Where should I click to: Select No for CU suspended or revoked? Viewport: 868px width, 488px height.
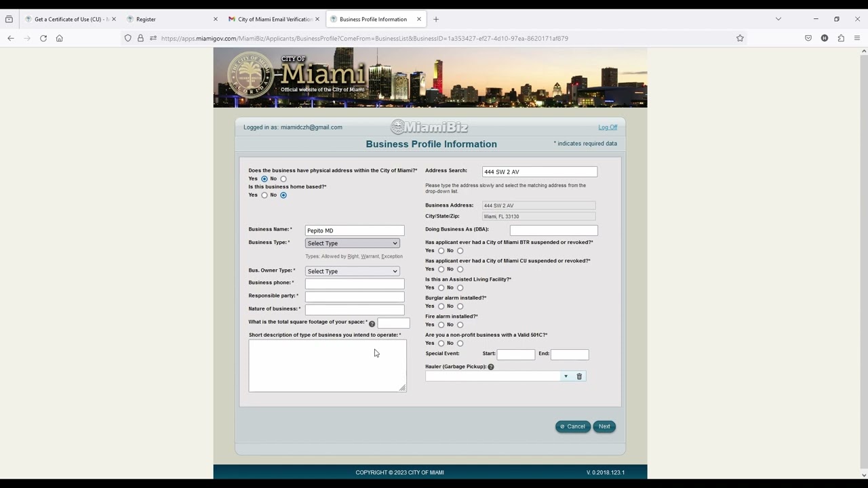tap(460, 269)
